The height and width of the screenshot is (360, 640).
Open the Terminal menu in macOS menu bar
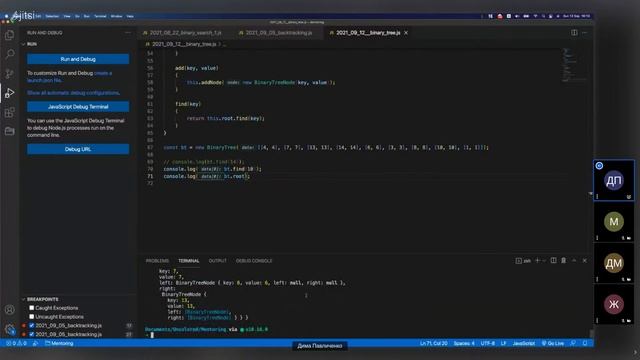(100, 16)
